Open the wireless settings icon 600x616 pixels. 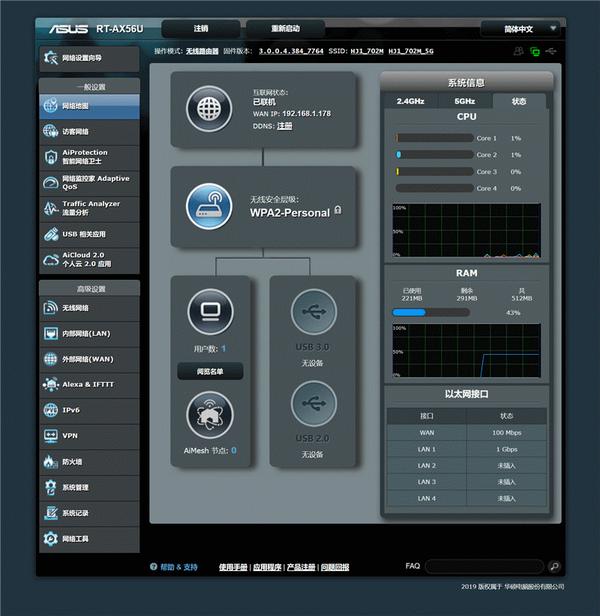coord(51,308)
